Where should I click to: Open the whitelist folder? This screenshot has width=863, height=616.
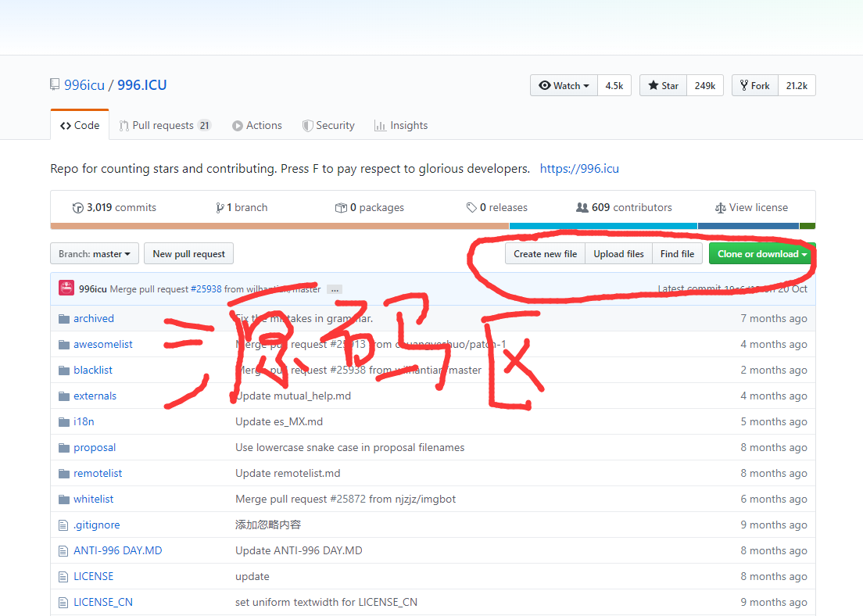click(x=94, y=500)
